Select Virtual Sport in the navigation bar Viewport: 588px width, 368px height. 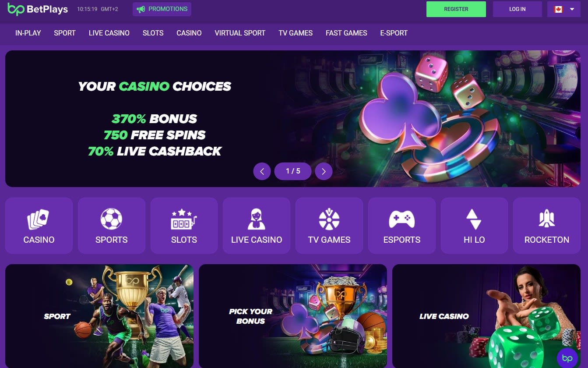click(x=240, y=33)
